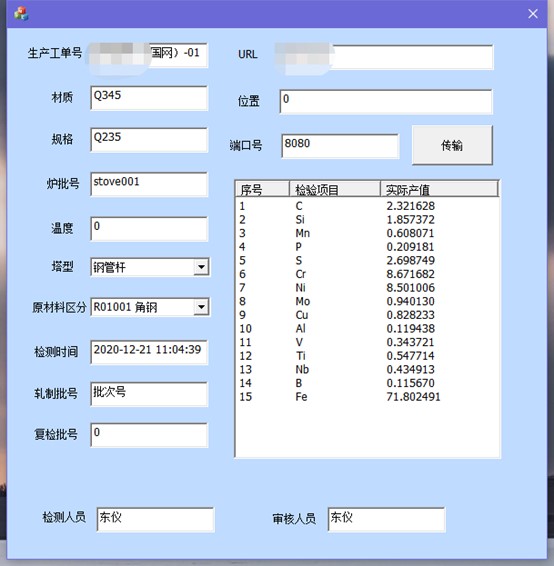
Task: Click the 温度 input field
Action: (x=149, y=228)
